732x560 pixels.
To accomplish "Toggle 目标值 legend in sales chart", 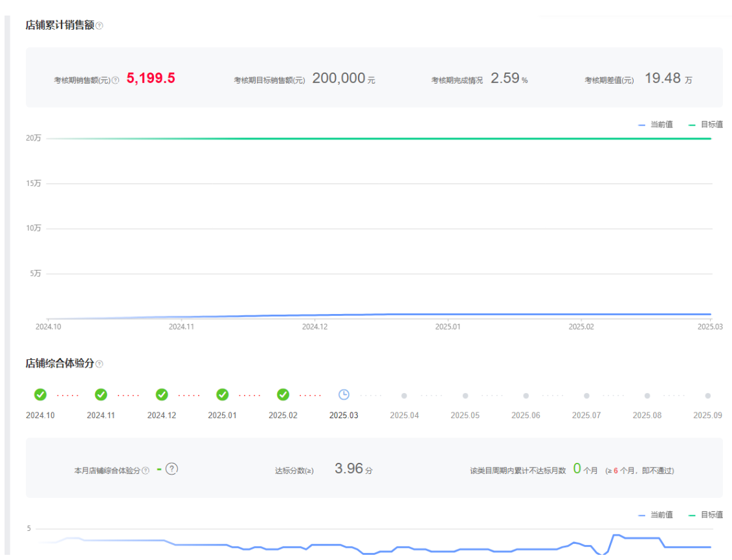I will tap(705, 124).
